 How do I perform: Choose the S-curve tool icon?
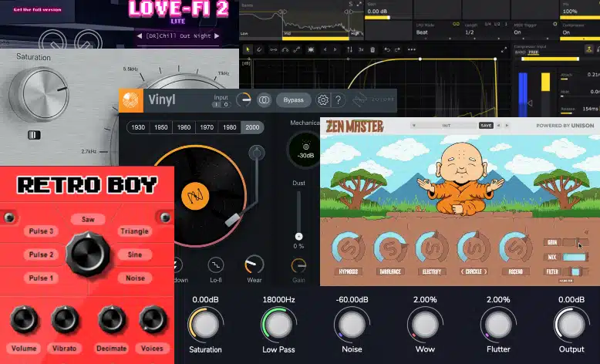pyautogui.click(x=297, y=50)
